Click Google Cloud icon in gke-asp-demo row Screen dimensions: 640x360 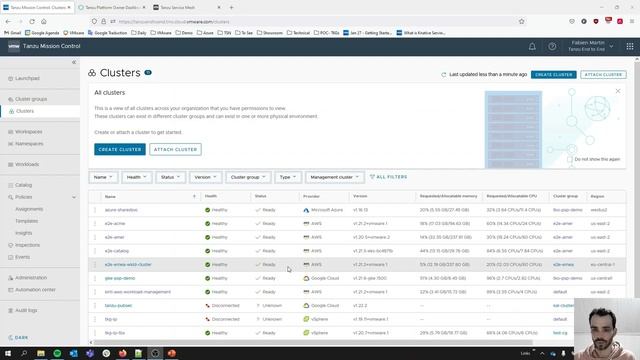tap(306, 278)
